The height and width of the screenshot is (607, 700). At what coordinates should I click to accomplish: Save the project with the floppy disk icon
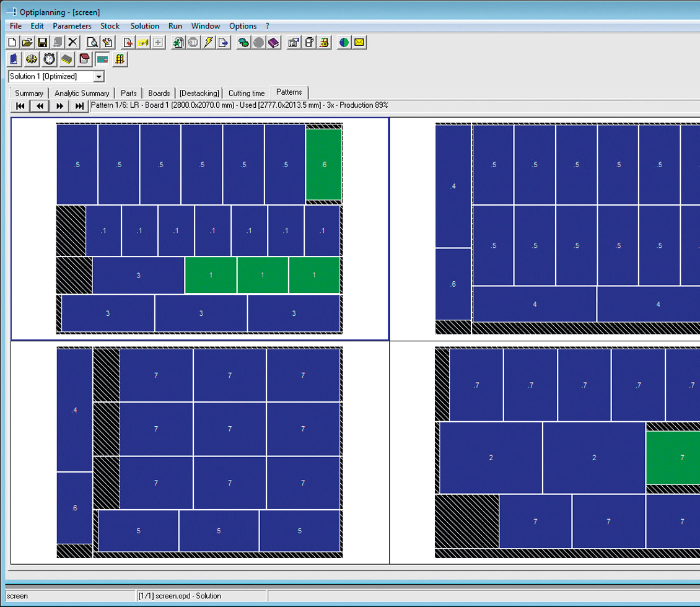[x=42, y=42]
